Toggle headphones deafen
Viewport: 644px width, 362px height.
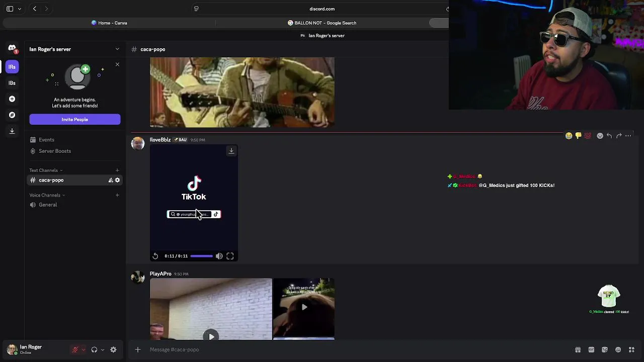94,350
